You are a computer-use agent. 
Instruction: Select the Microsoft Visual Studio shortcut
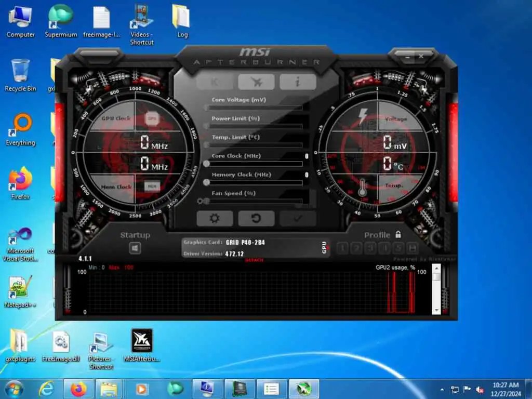[20, 245]
